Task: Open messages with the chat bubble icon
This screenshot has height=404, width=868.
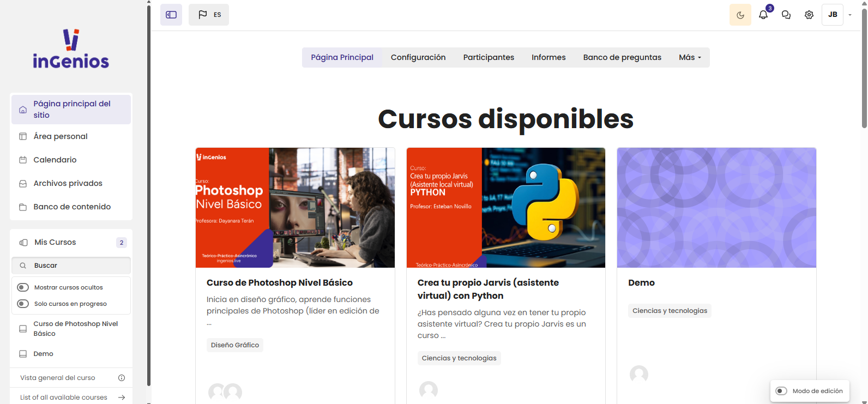Action: (x=786, y=15)
